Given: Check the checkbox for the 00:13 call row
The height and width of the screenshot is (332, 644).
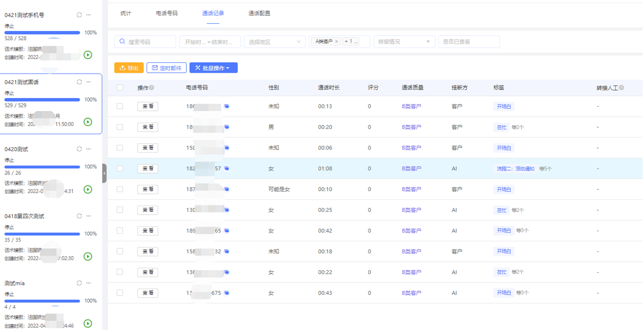Looking at the screenshot, I should tap(120, 107).
